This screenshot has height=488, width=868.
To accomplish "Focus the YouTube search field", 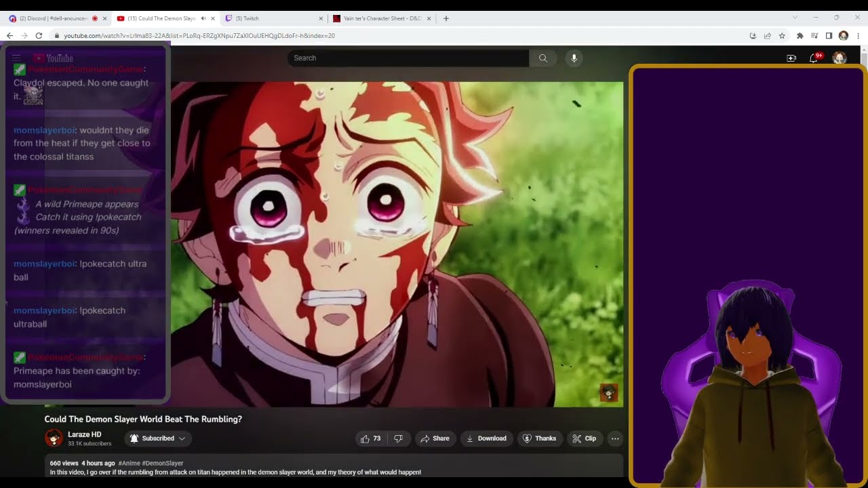I will (408, 58).
